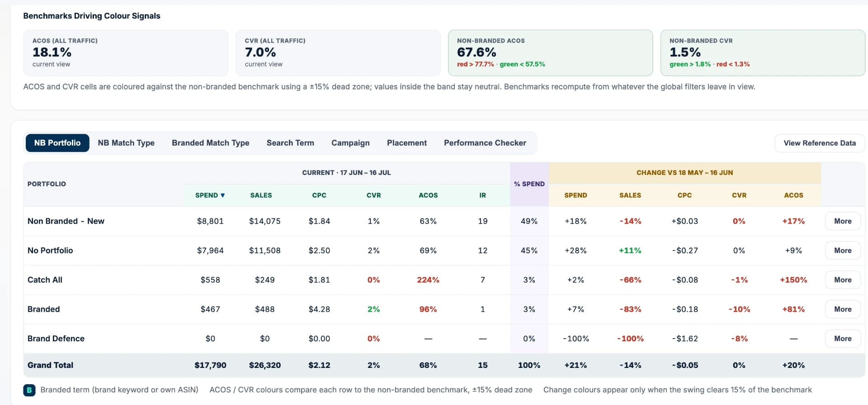Screen dimensions: 868x405
Task: Open the Placement tab
Action: pos(407,143)
